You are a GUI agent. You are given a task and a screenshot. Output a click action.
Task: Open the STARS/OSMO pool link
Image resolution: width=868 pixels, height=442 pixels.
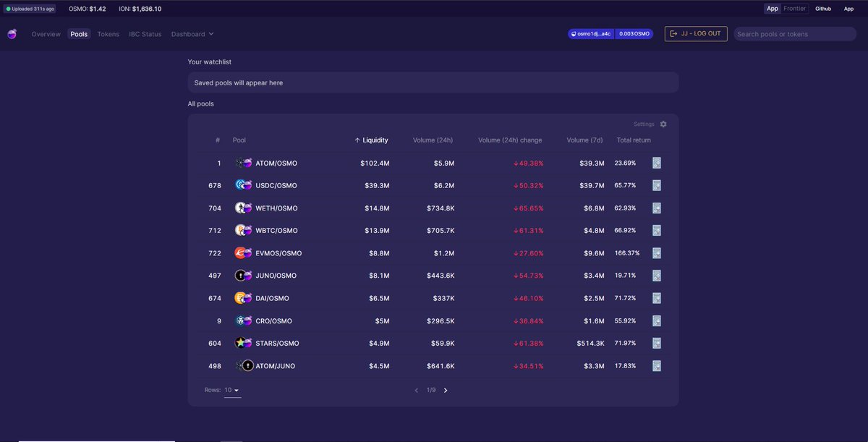pos(278,344)
